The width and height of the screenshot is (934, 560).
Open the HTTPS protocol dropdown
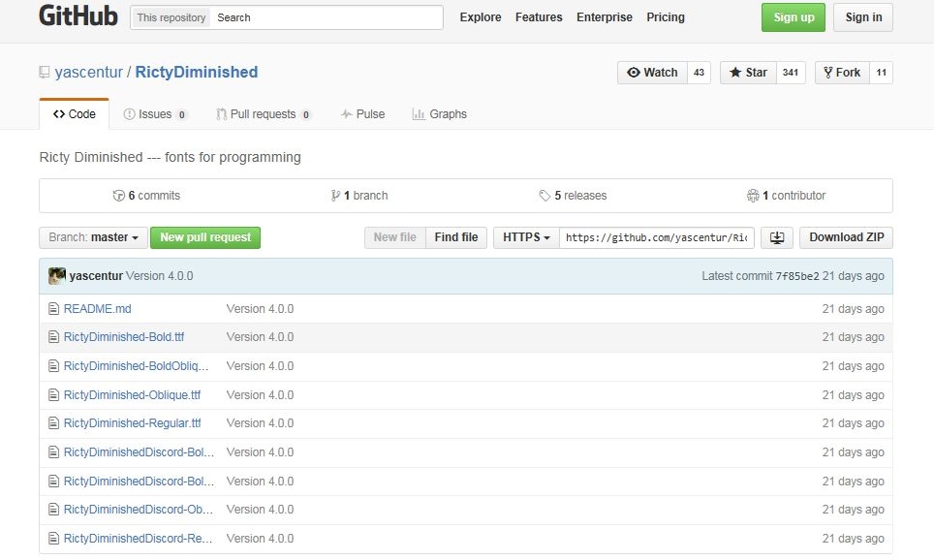click(x=526, y=237)
